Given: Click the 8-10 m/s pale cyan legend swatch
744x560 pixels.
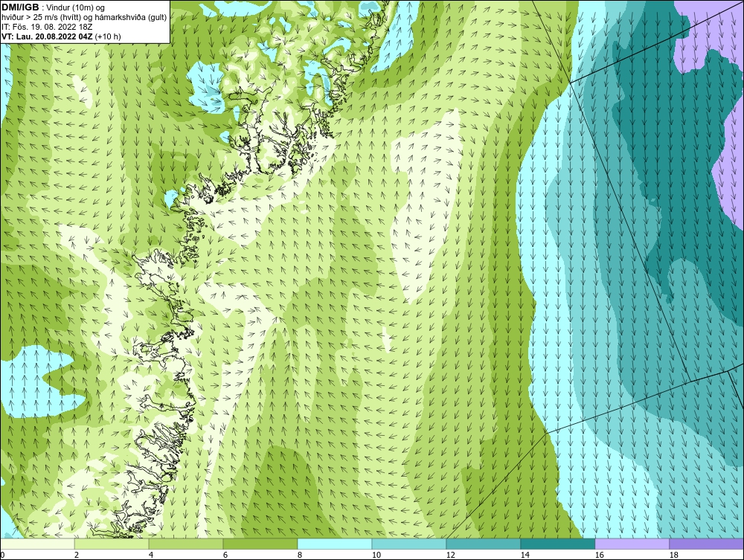Looking at the screenshot, I should click(335, 544).
